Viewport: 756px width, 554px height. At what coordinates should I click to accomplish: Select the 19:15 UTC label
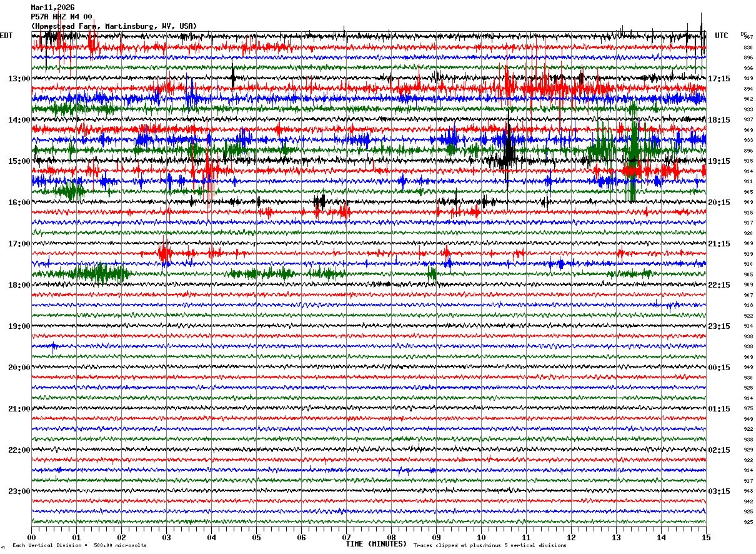coord(719,161)
